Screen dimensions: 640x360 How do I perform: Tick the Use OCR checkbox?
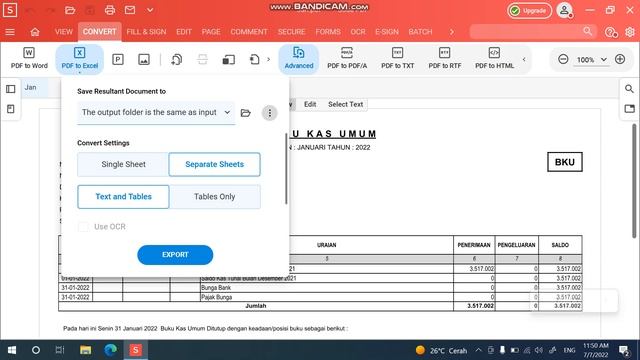pyautogui.click(x=83, y=227)
